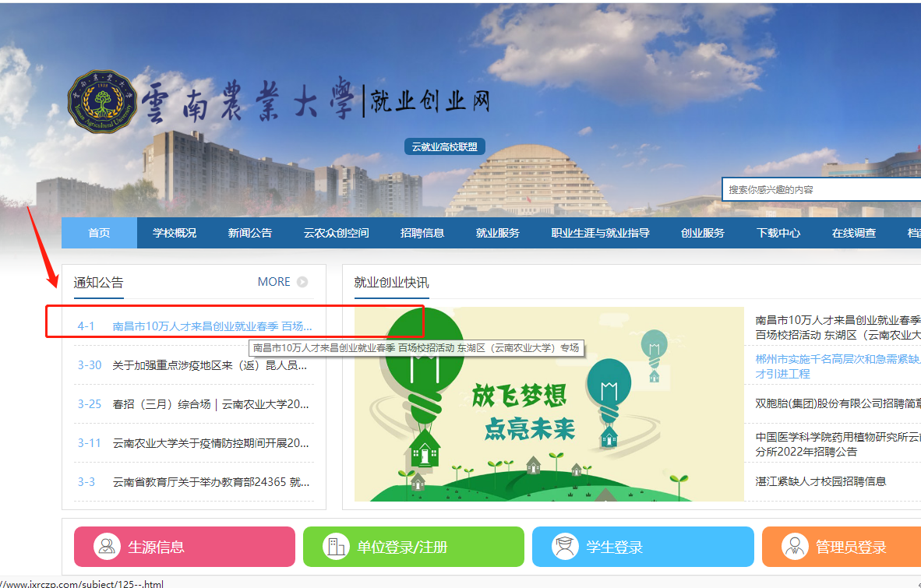Click the 管理员登录 admin icon

coord(794,547)
